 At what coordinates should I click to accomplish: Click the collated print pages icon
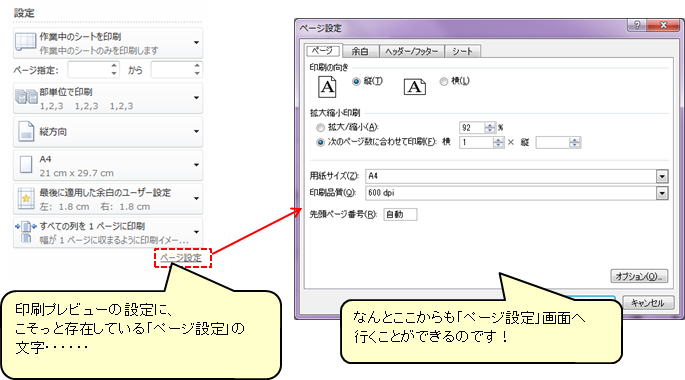click(x=26, y=97)
